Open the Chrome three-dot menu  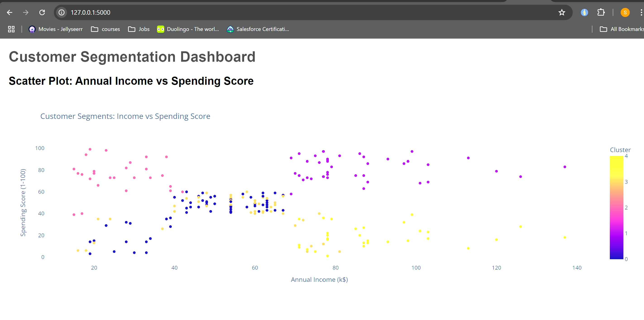(641, 12)
